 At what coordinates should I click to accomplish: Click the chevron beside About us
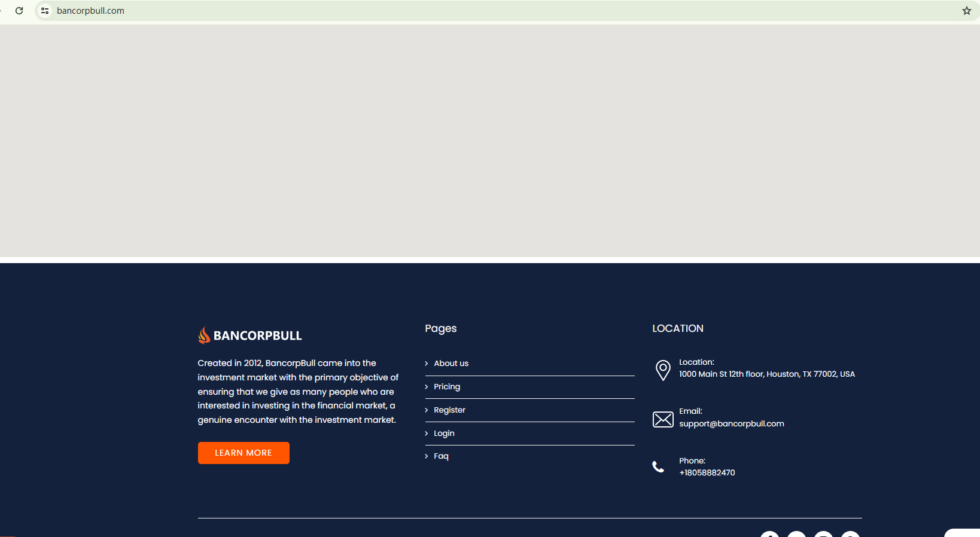427,364
